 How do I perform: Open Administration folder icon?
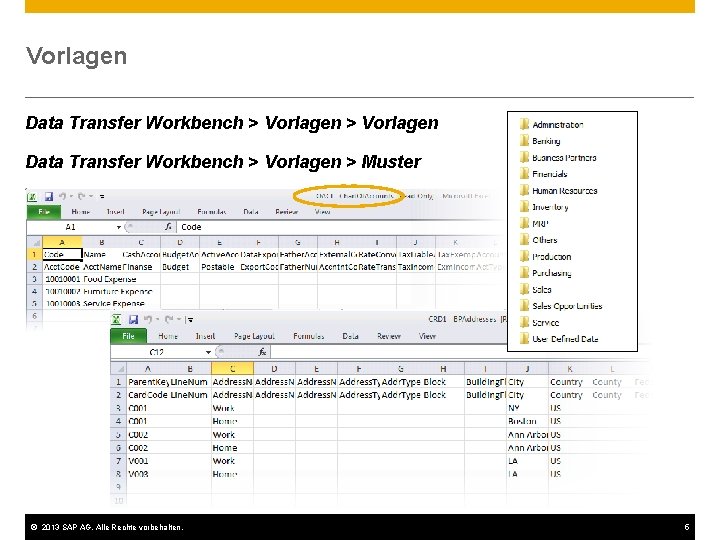(x=524, y=124)
